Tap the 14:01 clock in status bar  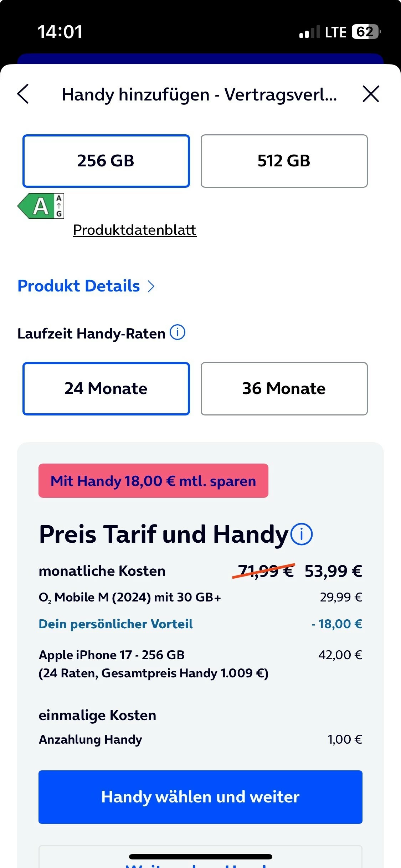(60, 32)
